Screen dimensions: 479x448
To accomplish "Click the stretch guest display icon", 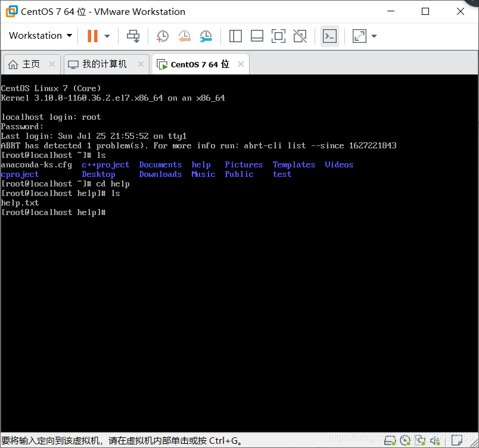I will pos(360,36).
